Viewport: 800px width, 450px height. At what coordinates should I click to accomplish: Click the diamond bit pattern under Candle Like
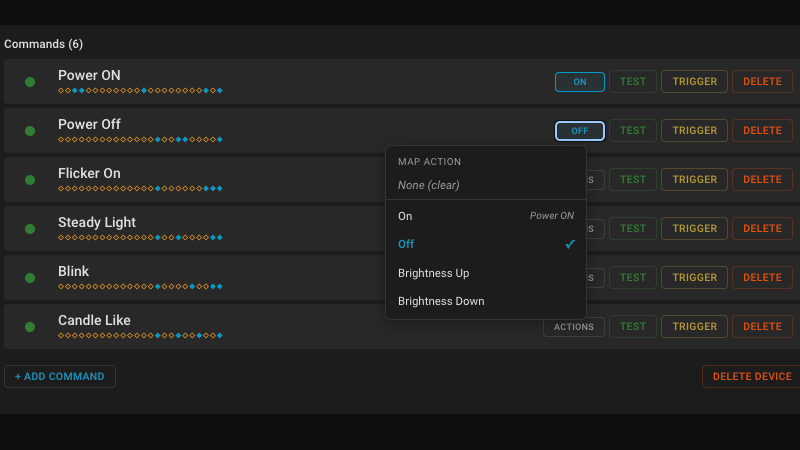140,335
